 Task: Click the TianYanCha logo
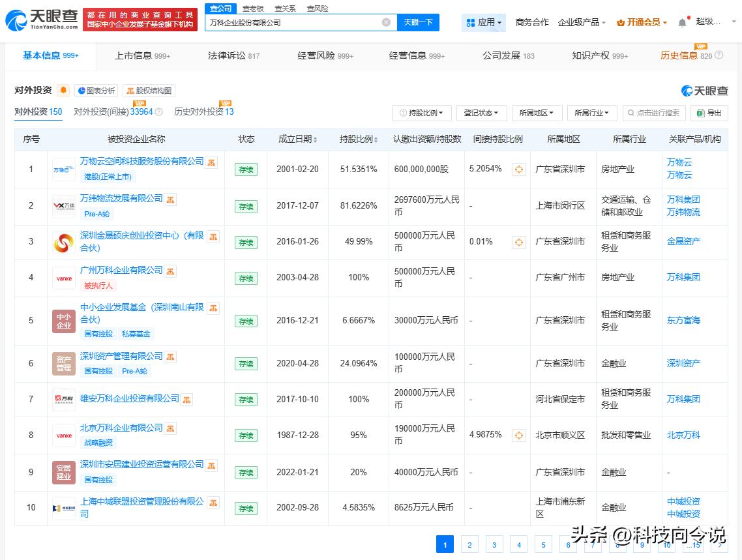coord(42,20)
